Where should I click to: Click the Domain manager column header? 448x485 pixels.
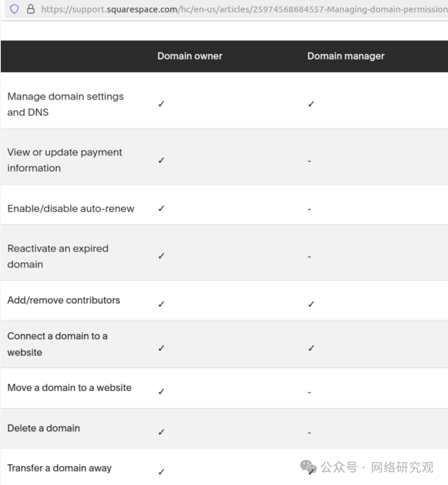coord(346,56)
